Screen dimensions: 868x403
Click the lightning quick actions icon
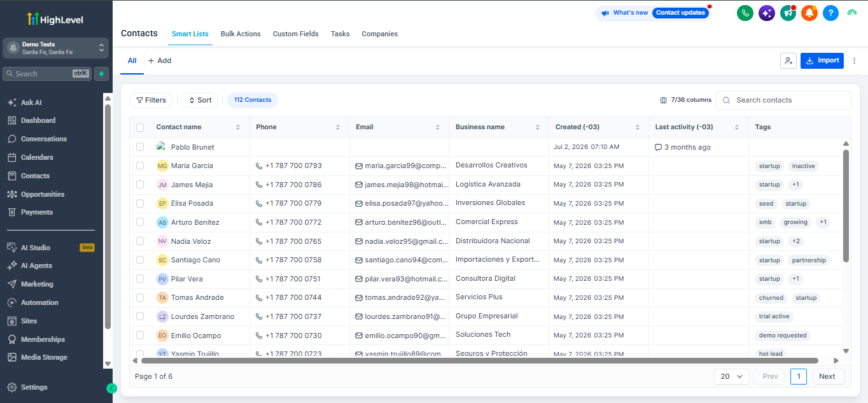101,74
